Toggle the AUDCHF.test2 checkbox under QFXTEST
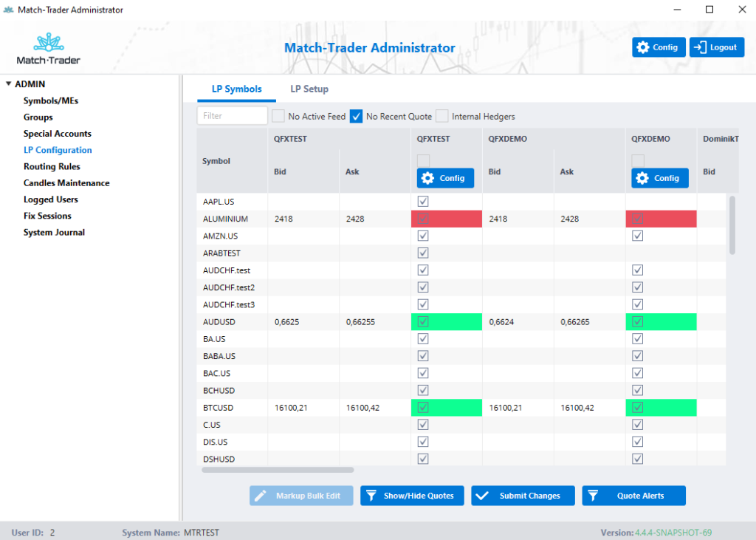756x540 pixels. pyautogui.click(x=423, y=287)
